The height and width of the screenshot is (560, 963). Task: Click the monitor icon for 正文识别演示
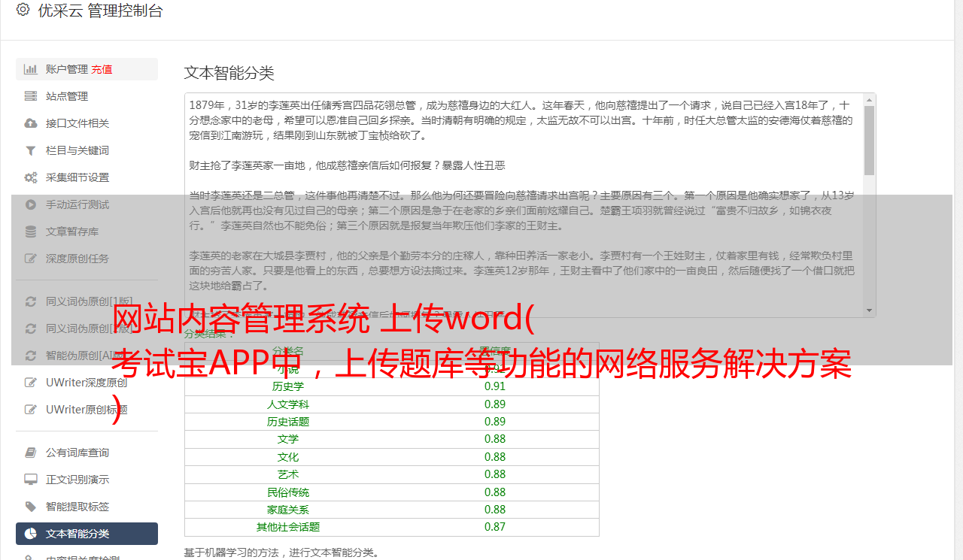click(30, 480)
